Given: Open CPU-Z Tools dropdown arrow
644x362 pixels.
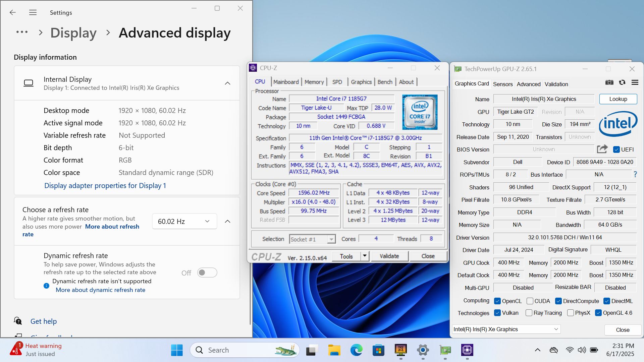Looking at the screenshot, I should [x=365, y=256].
